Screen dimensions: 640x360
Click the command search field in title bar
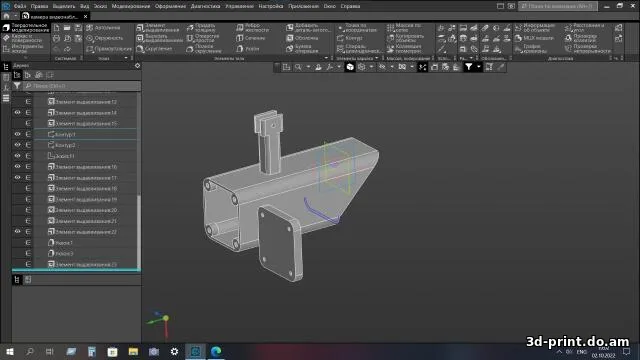(x=558, y=6)
